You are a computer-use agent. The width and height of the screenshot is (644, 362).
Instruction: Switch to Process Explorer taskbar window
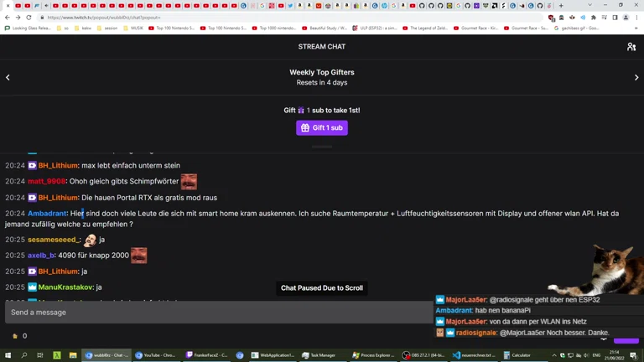373,355
